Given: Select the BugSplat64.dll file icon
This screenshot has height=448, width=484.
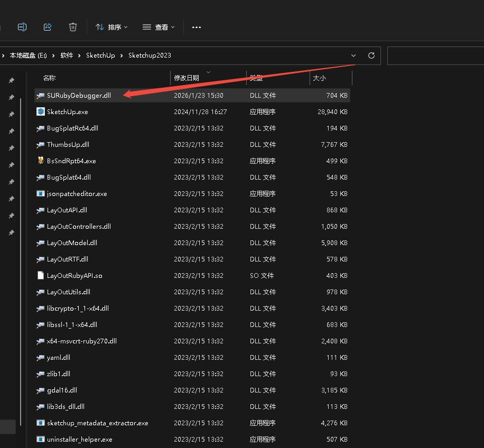Looking at the screenshot, I should [41, 177].
